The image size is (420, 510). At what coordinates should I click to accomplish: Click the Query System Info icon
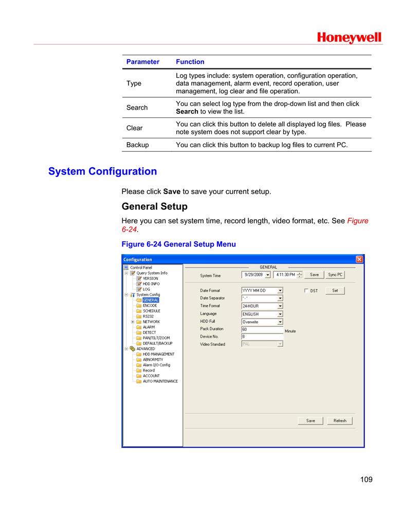tap(133, 273)
